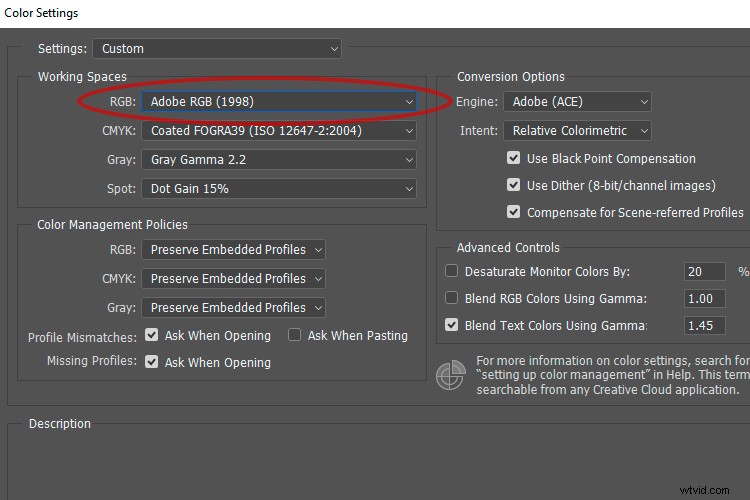Open the RGB working space dropdown
750x500 pixels.
point(279,101)
